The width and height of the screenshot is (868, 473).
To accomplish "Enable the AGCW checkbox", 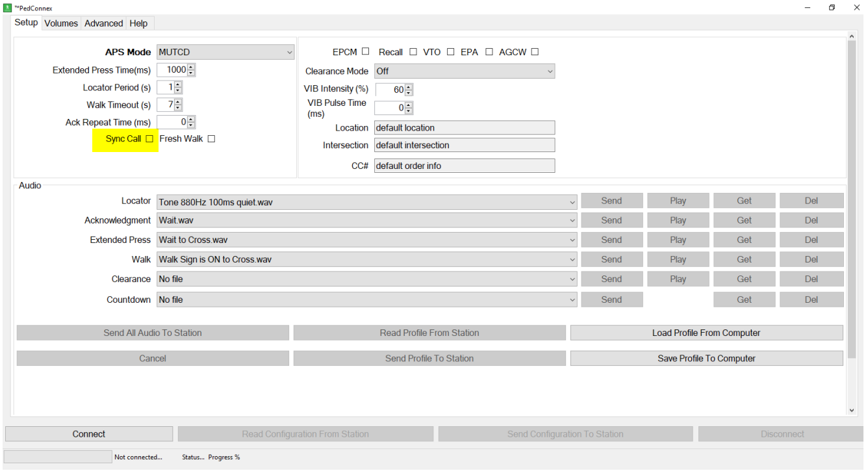I will pos(535,52).
